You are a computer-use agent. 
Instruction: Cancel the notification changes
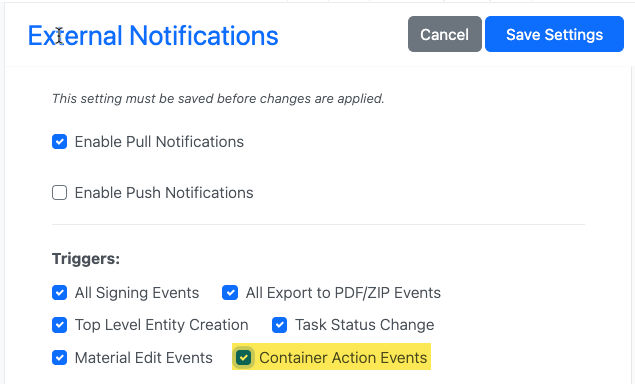(x=445, y=34)
